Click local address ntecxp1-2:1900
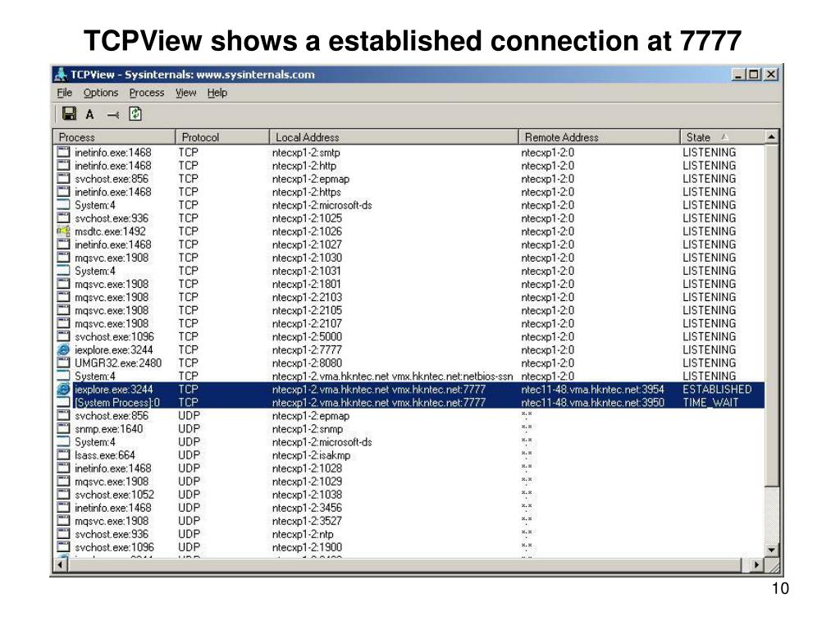The width and height of the screenshot is (840, 630). [307, 547]
